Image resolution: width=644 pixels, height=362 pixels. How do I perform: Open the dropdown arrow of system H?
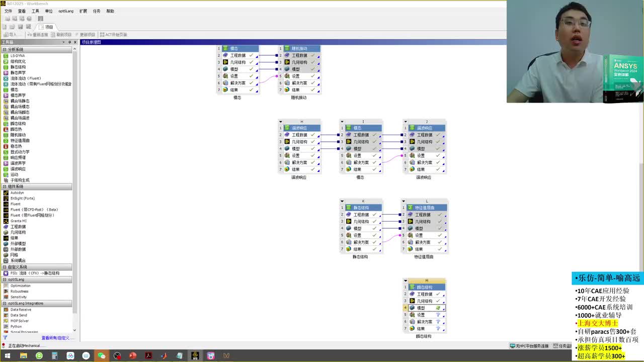tap(281, 122)
